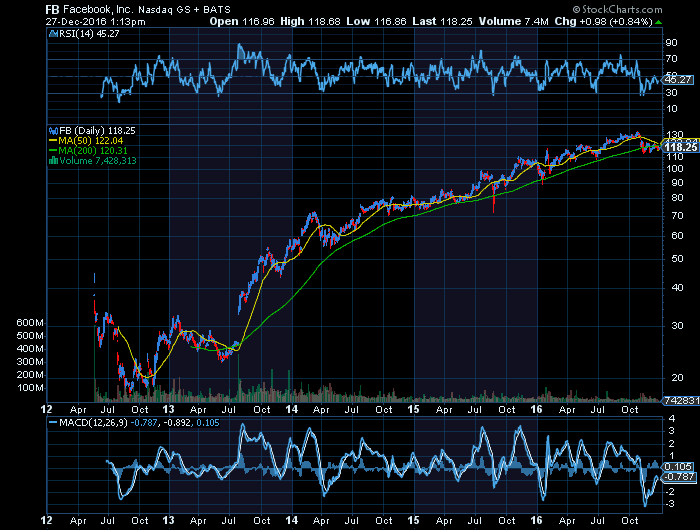Click the -3 label on the MACD axis
The width and height of the screenshot is (700, 530).
tap(670, 504)
